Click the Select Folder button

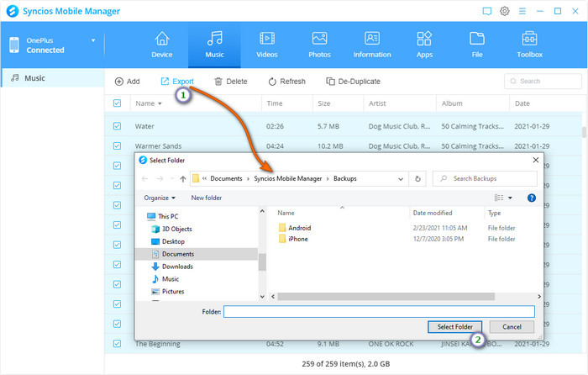[454, 327]
